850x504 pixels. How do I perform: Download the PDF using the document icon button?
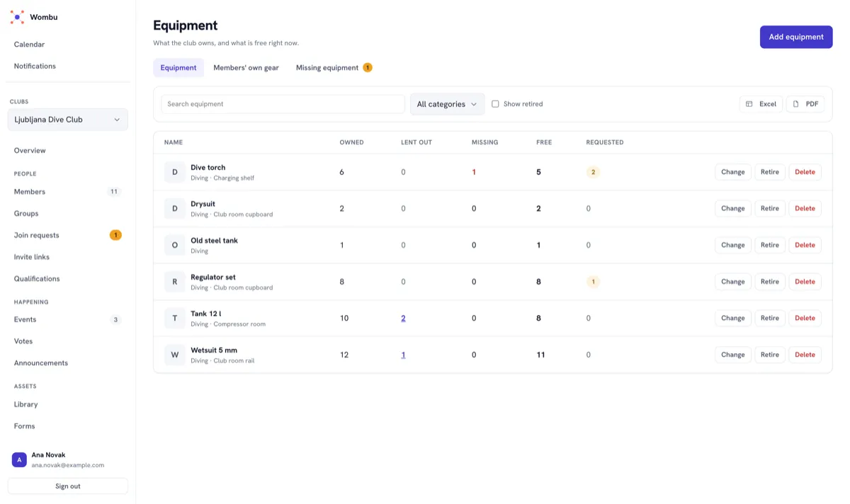[x=805, y=104]
